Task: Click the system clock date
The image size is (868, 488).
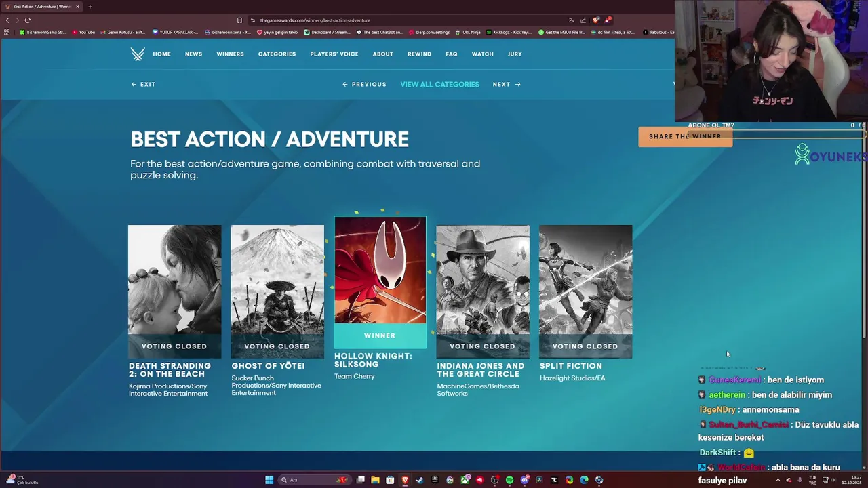Action: tap(852, 480)
